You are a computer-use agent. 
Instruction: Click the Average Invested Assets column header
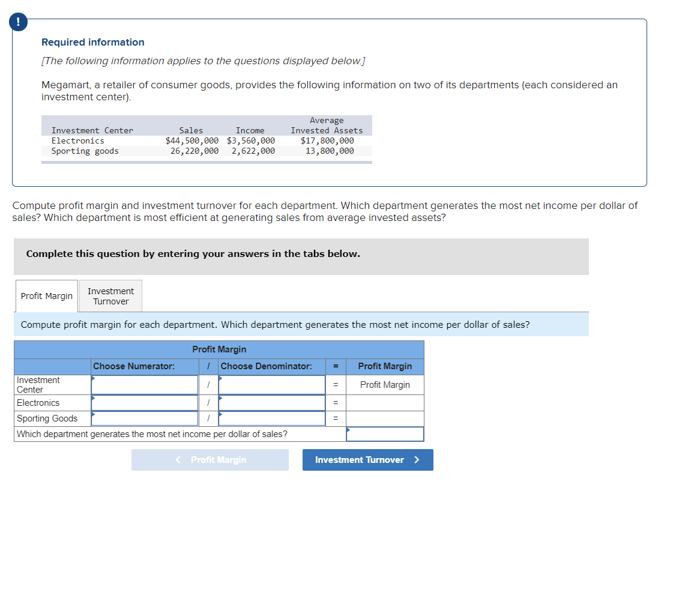point(327,125)
